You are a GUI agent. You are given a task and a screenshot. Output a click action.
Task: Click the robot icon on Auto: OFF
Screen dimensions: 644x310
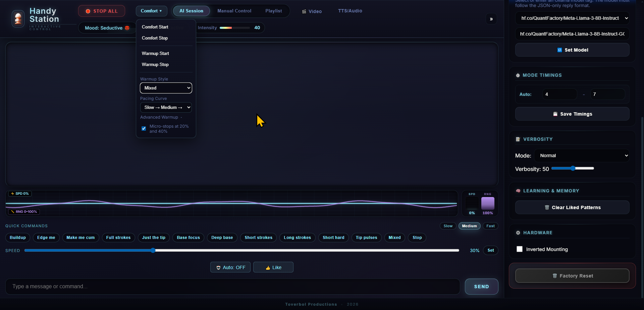point(218,268)
